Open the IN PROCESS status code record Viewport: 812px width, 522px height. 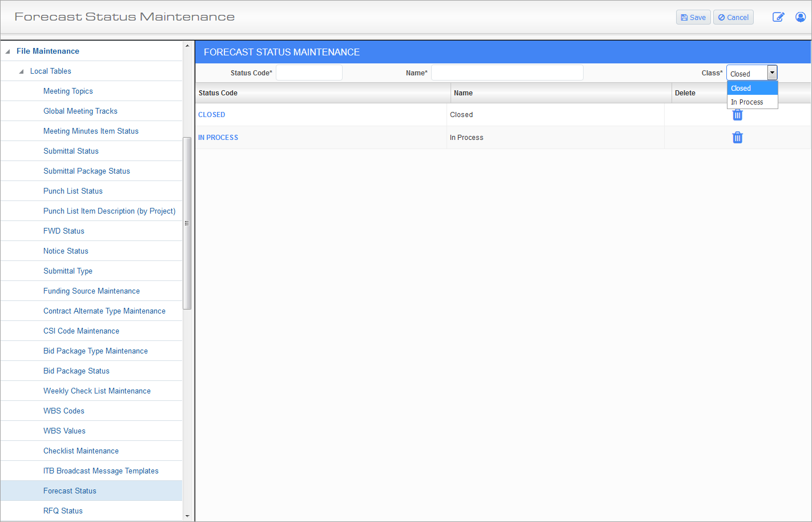pos(218,137)
